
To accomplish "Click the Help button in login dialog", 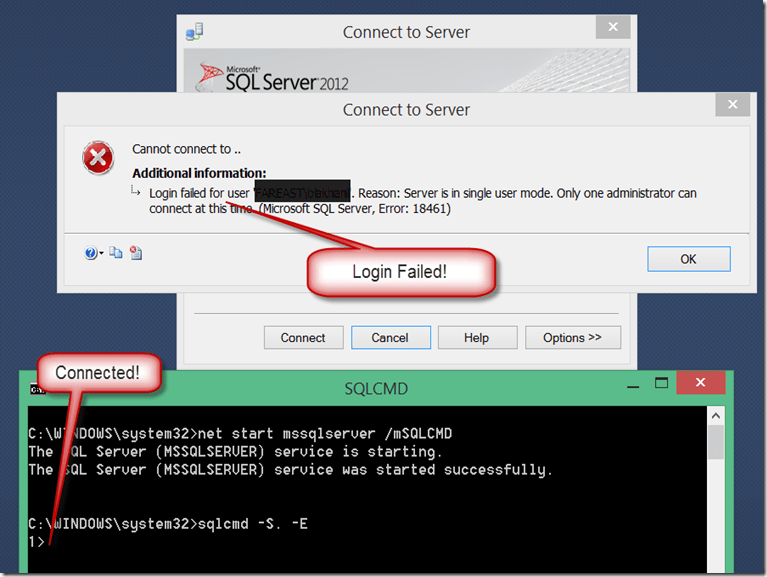I will (x=476, y=338).
